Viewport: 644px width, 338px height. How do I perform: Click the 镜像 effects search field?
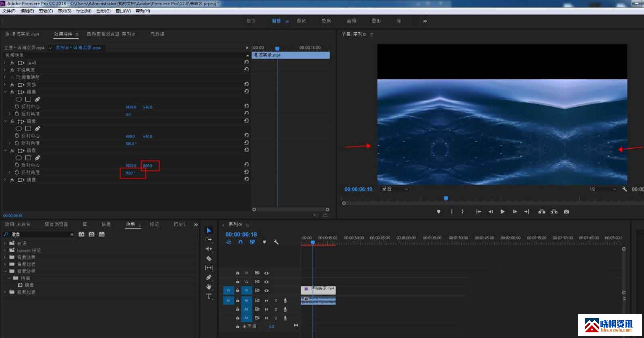click(x=39, y=234)
